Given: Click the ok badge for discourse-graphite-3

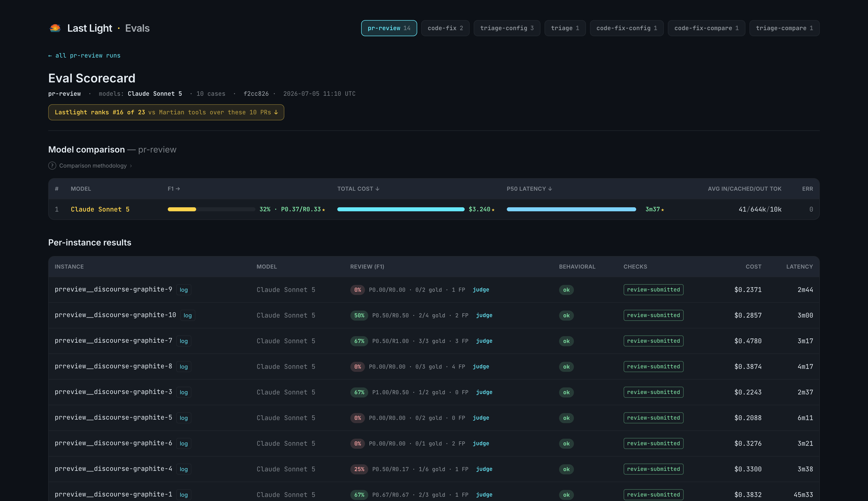Looking at the screenshot, I should pos(566,392).
